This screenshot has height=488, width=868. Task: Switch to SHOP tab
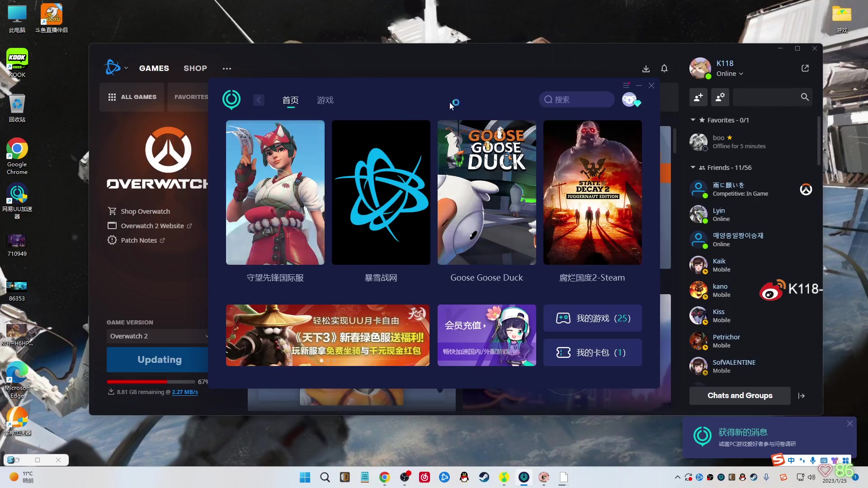pos(195,68)
